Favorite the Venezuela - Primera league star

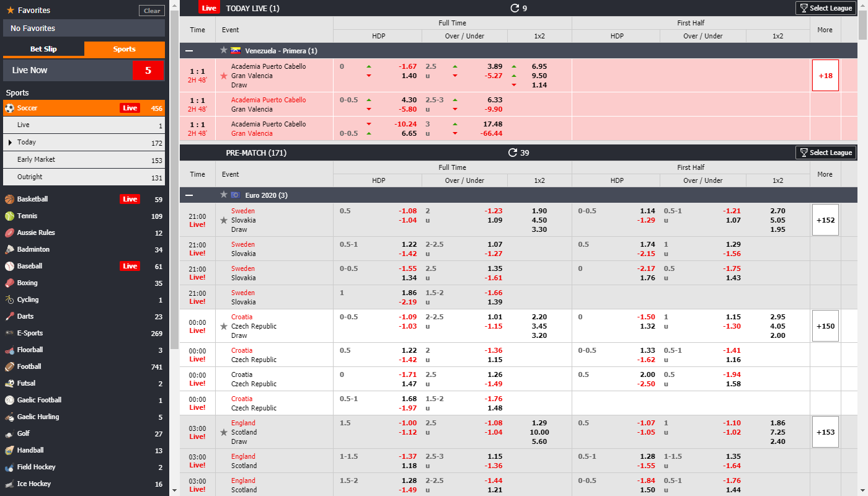(224, 50)
